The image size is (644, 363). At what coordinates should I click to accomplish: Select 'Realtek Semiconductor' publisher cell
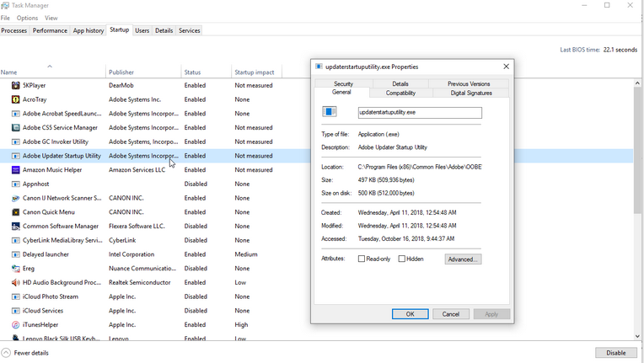coord(140,283)
